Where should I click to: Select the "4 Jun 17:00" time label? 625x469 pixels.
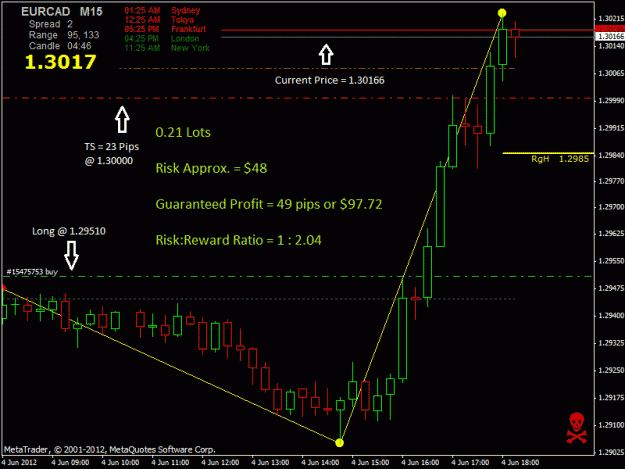(470, 462)
